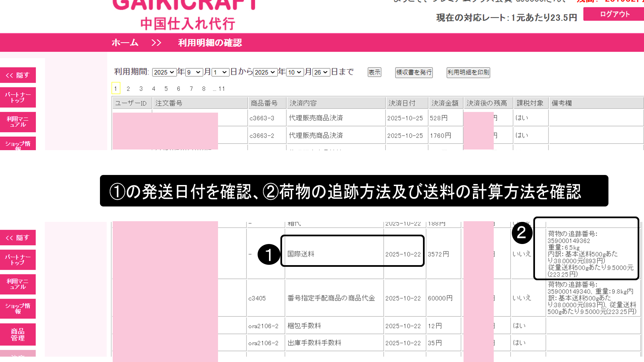Open the end day dropdown showing 26
The height and width of the screenshot is (362, 644).
coord(321,72)
